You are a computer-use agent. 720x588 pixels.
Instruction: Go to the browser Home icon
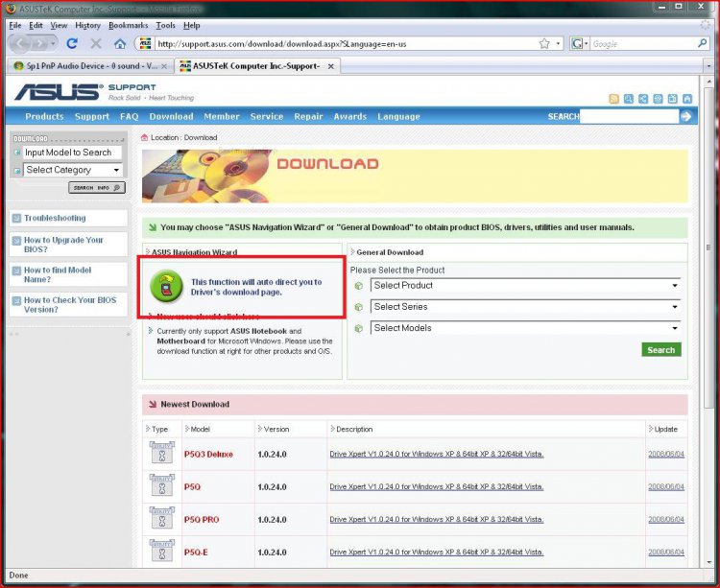(x=120, y=44)
